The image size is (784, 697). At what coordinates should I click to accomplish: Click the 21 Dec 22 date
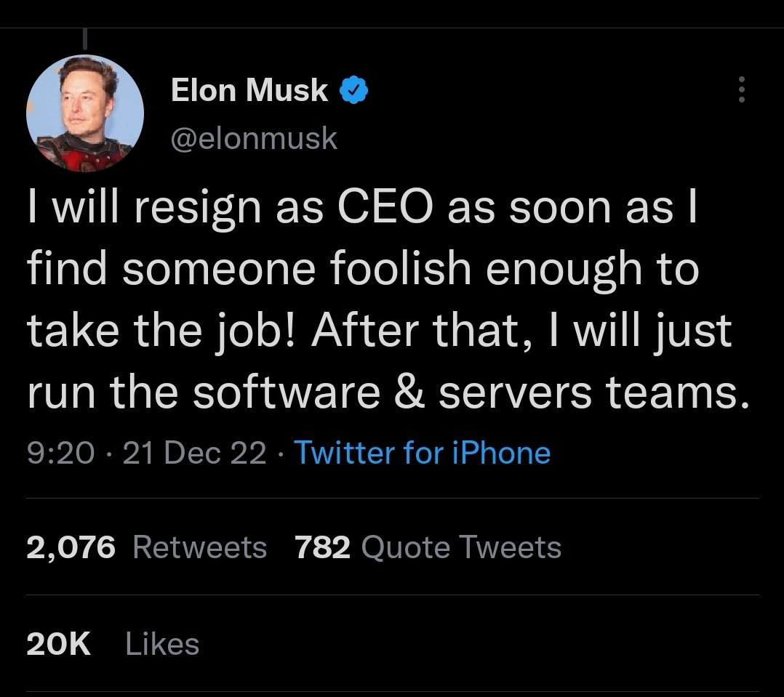point(195,453)
